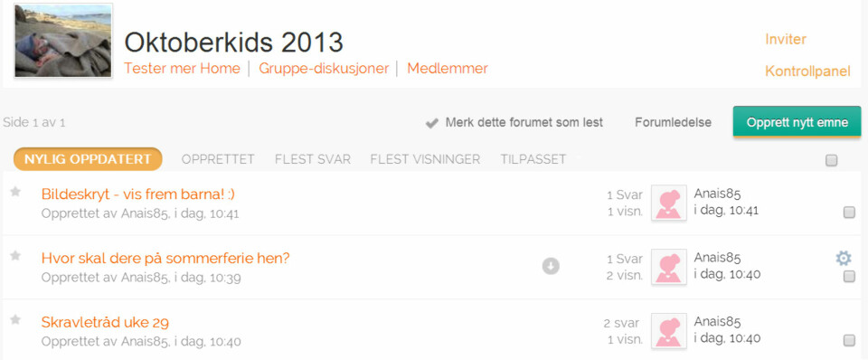Star the Skravletråd uke 29 topic
The image size is (868, 360).
tap(15, 319)
